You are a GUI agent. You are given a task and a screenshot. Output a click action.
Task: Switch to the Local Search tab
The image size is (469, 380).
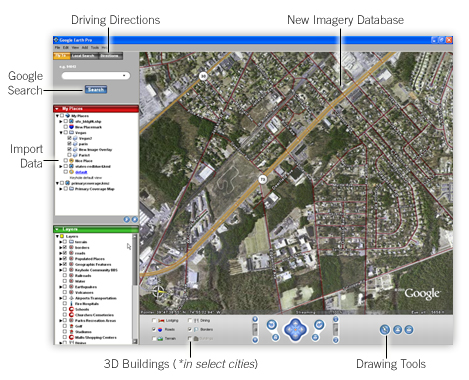coord(83,56)
